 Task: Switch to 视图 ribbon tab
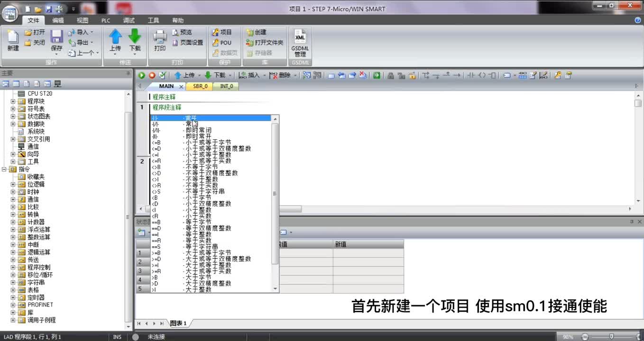point(83,20)
